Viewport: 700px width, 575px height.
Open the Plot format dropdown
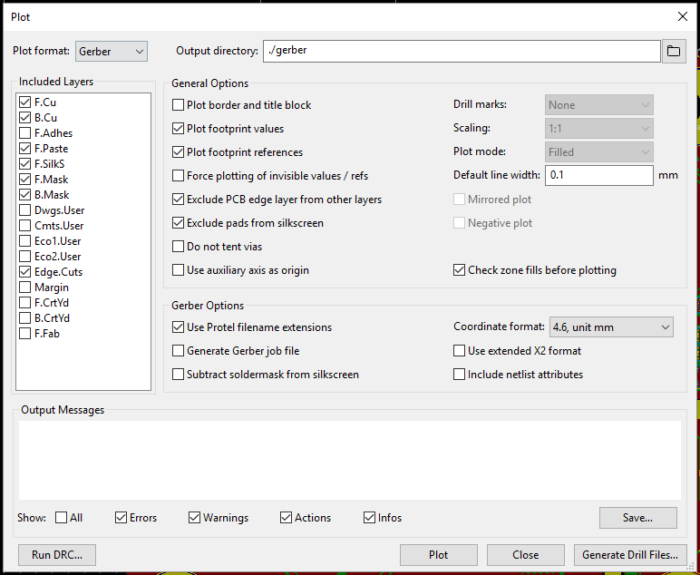pyautogui.click(x=111, y=51)
